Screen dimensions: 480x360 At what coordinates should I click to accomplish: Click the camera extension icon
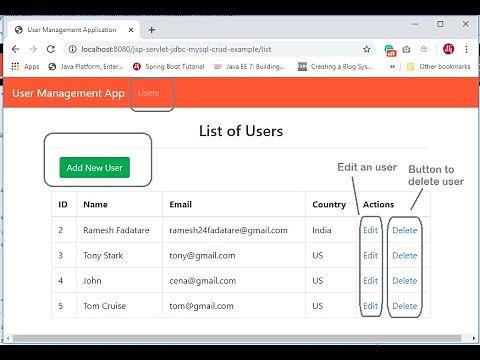(406, 50)
